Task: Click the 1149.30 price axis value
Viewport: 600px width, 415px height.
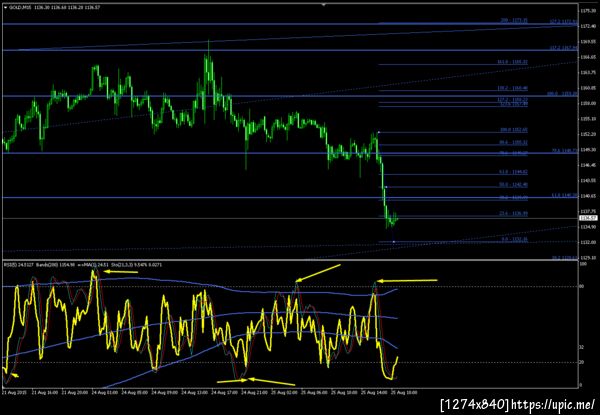Action: (588, 150)
